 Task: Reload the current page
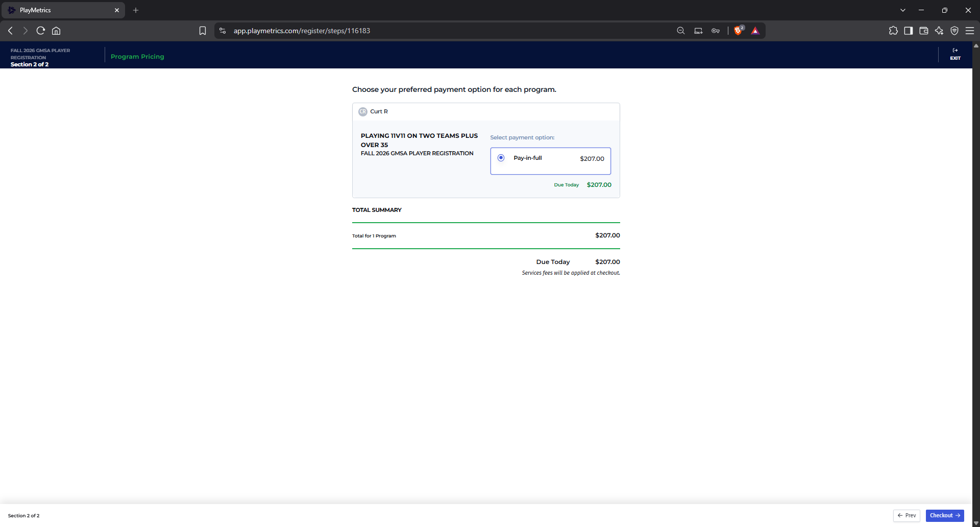41,31
